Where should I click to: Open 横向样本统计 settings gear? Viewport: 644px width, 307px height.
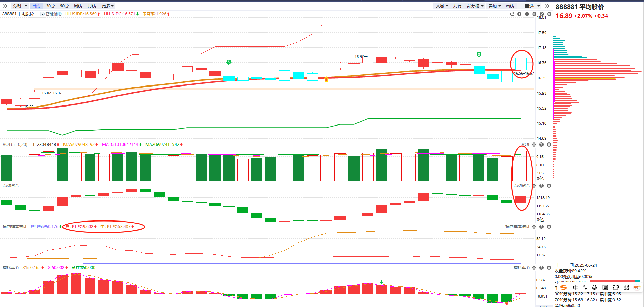534,227
